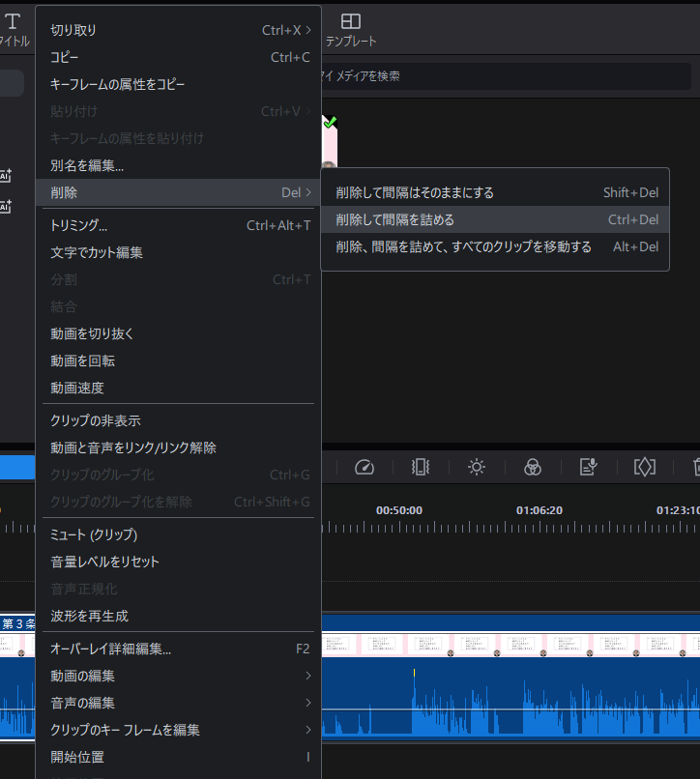700x779 pixels.
Task: Click the speech-to-text microphone icon
Action: pos(588,467)
